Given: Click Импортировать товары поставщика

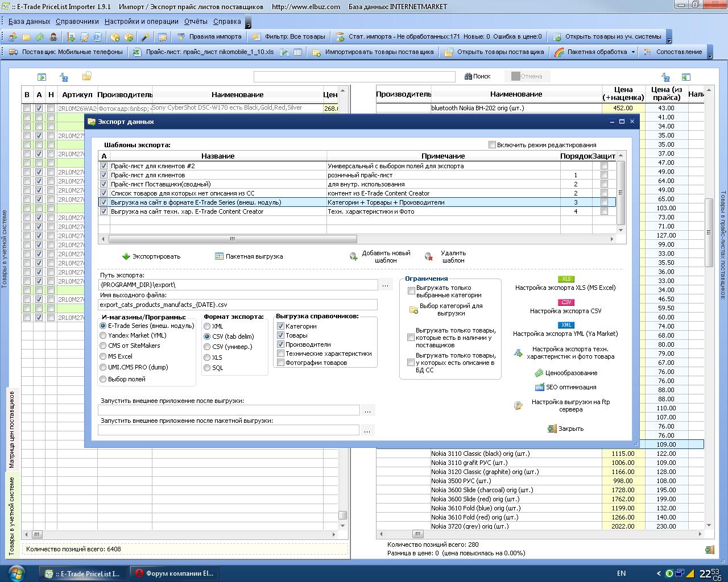Looking at the screenshot, I should [373, 52].
